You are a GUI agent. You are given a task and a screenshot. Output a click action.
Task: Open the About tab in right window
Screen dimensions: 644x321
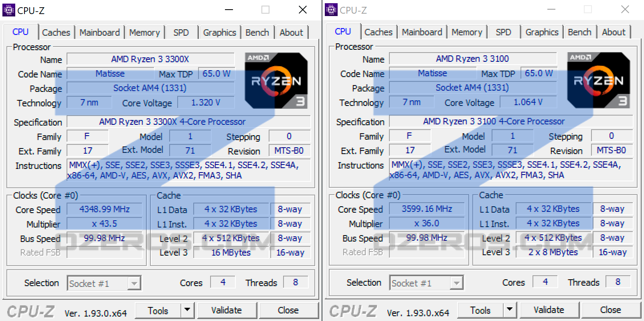(614, 32)
